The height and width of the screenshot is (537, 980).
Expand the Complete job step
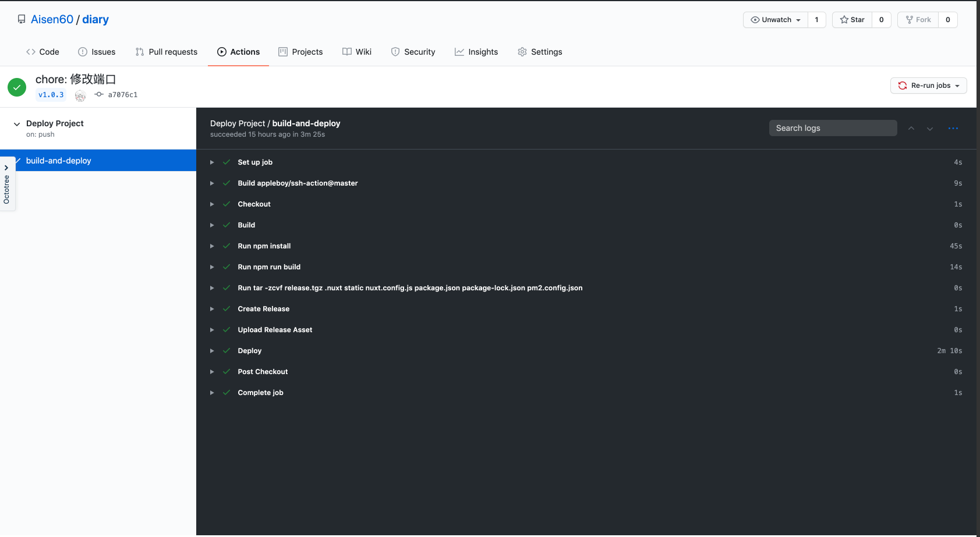(x=212, y=393)
